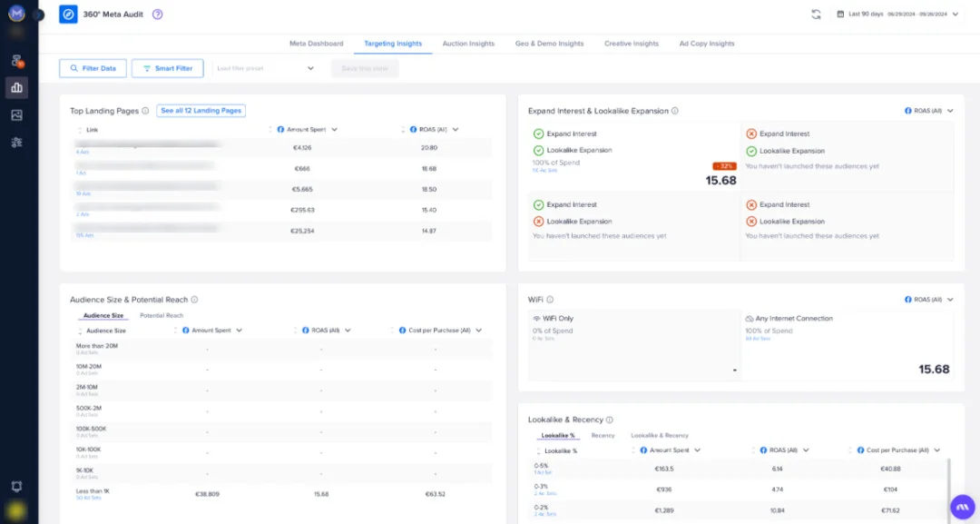This screenshot has width=980, height=524.
Task: Select the Lookalike % sub-tab
Action: tap(557, 435)
